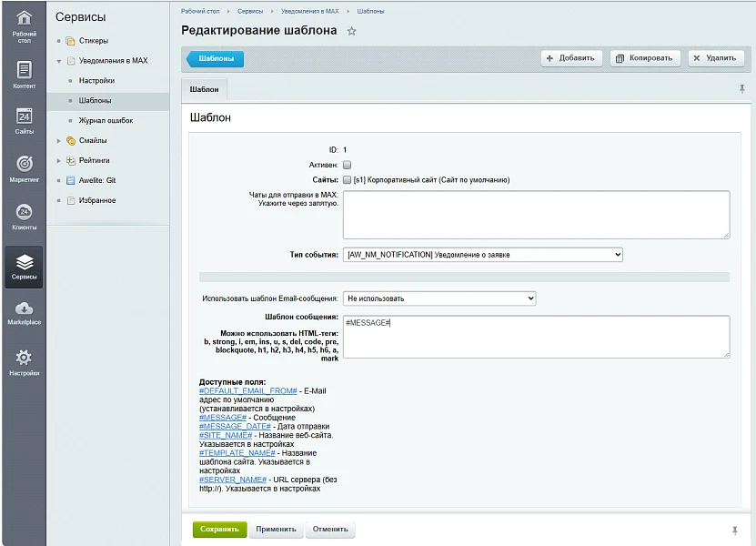Select the Шаблон tab
The height and width of the screenshot is (546, 756).
click(x=204, y=90)
